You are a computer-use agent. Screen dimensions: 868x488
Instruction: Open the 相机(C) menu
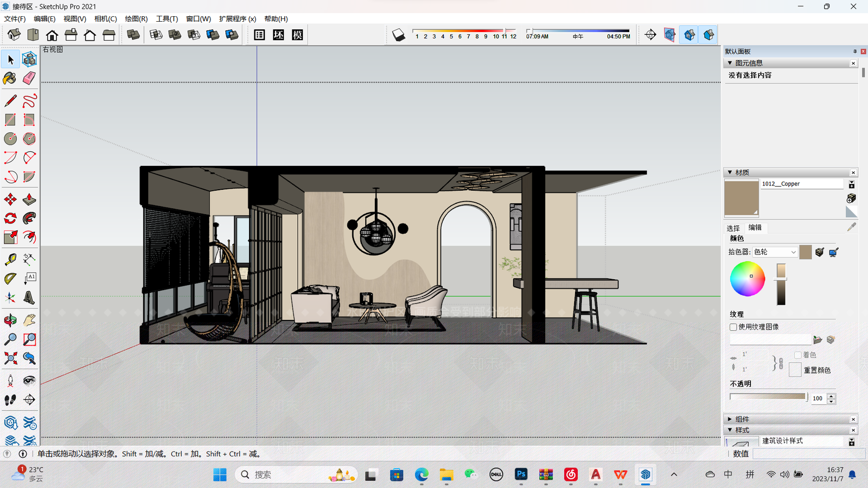pos(105,18)
